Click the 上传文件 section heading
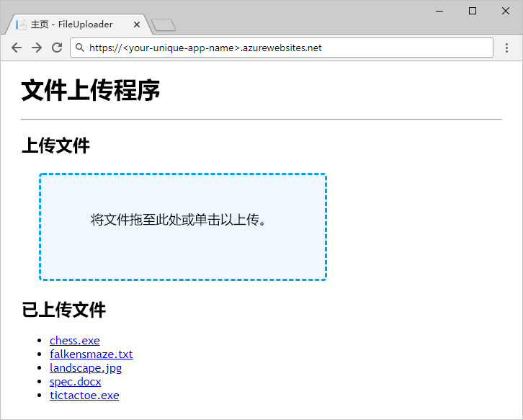Image resolution: width=523 pixels, height=420 pixels. pyautogui.click(x=55, y=146)
